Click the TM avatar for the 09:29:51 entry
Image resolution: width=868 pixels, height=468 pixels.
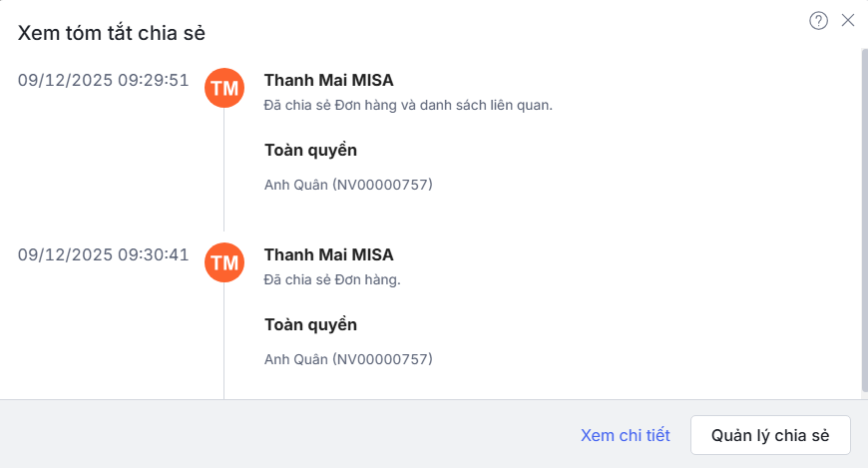224,88
